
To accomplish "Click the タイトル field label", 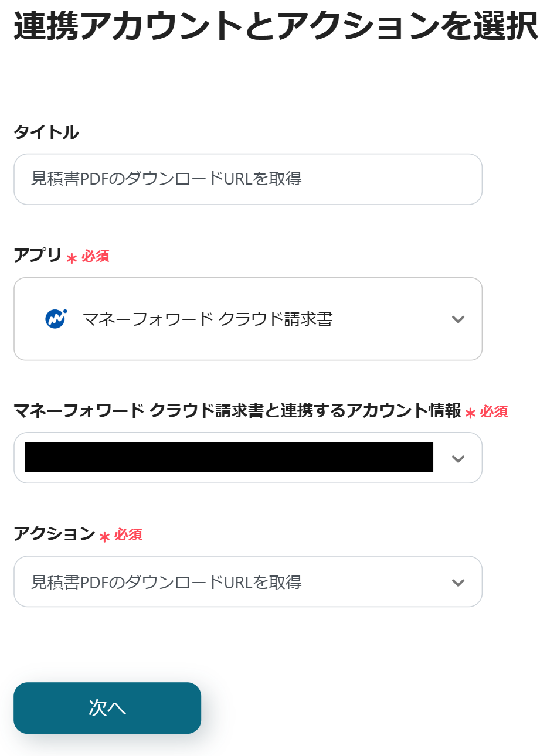I will point(46,132).
